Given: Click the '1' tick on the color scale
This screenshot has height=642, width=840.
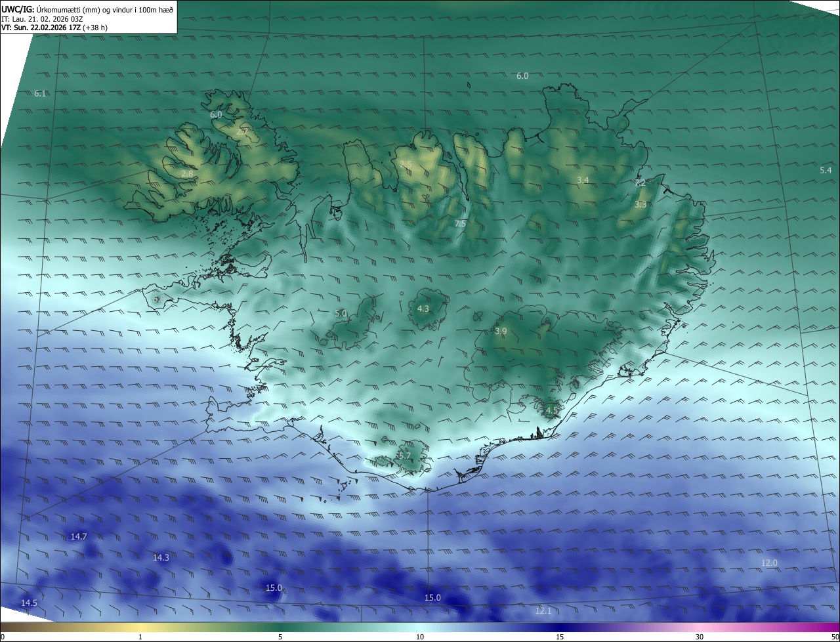Looking at the screenshot, I should point(141,637).
